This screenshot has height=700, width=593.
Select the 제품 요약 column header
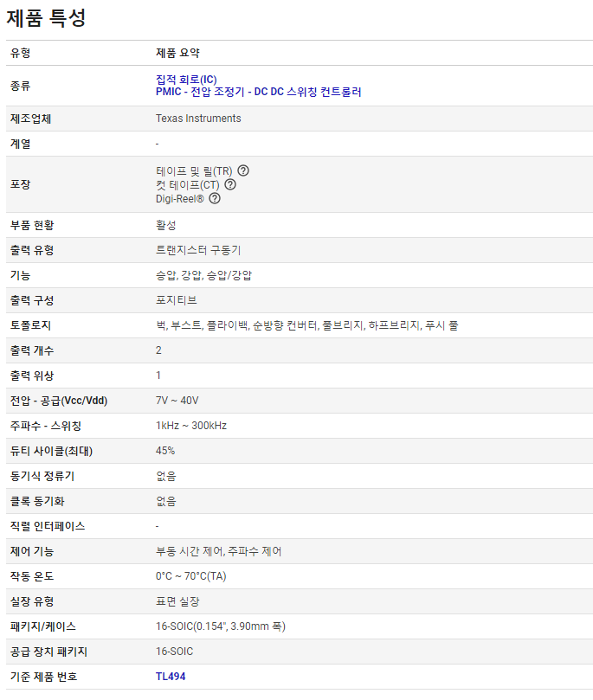click(x=177, y=53)
